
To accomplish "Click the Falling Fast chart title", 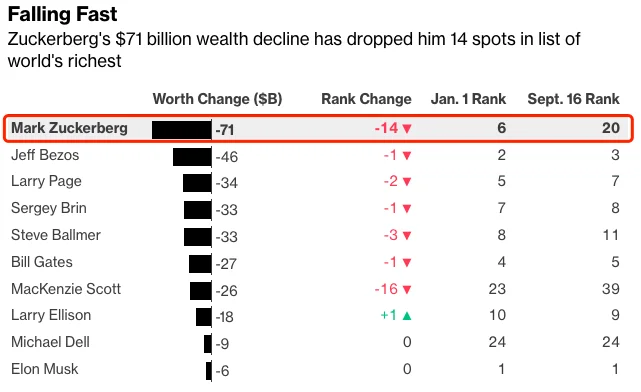I will [63, 14].
